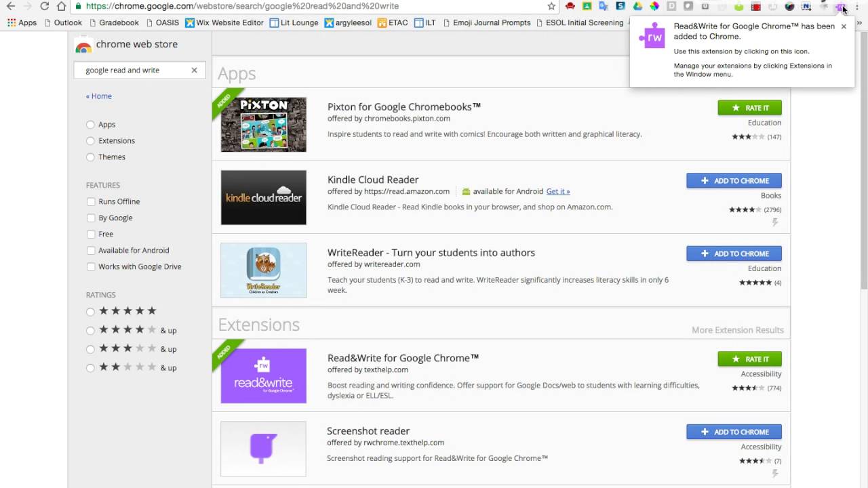Add WriteReader to Chrome
868x488 pixels.
pyautogui.click(x=734, y=253)
